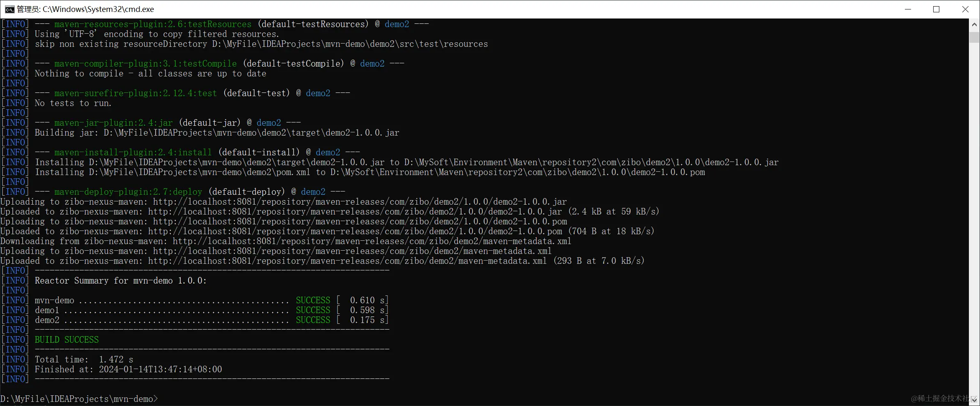Click the 'Total time: 1.472 s' line
980x406 pixels.
[84, 360]
